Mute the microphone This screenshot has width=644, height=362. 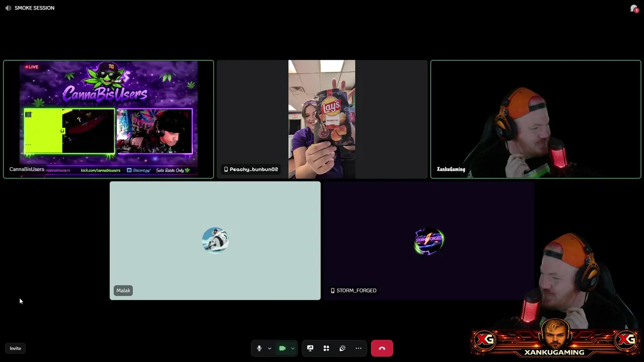pyautogui.click(x=259, y=348)
